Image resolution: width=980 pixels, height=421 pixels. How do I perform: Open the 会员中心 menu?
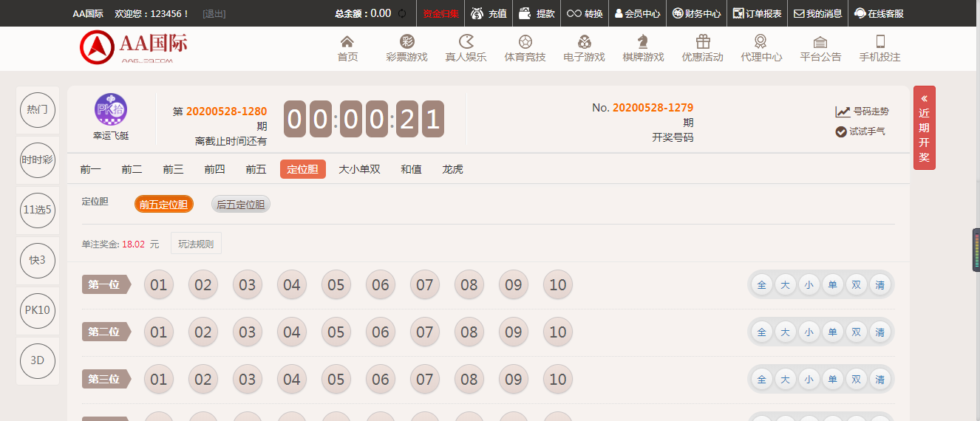pos(637,13)
